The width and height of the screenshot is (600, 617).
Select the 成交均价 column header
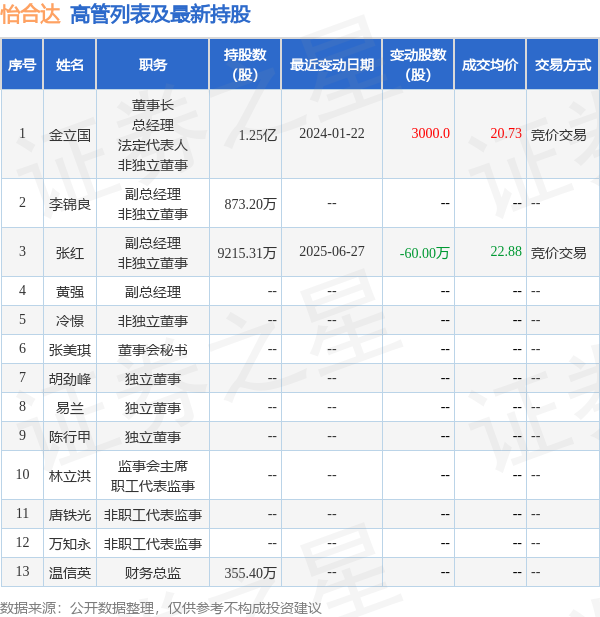(490, 65)
